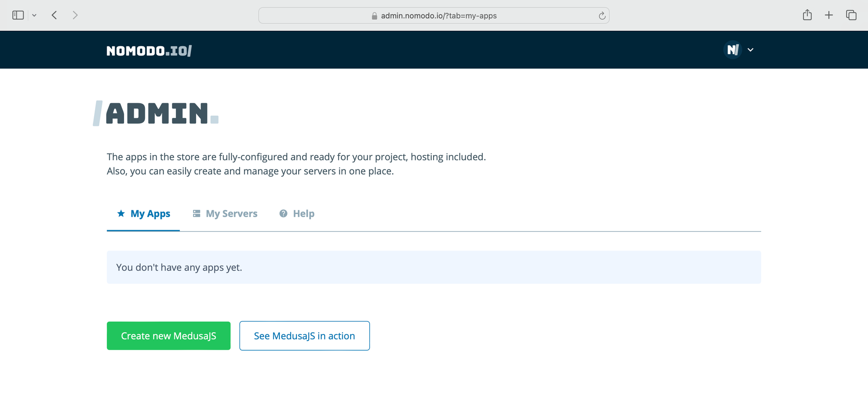Image resolution: width=868 pixels, height=404 pixels.
Task: Click the ADMIN page heading
Action: click(x=156, y=113)
